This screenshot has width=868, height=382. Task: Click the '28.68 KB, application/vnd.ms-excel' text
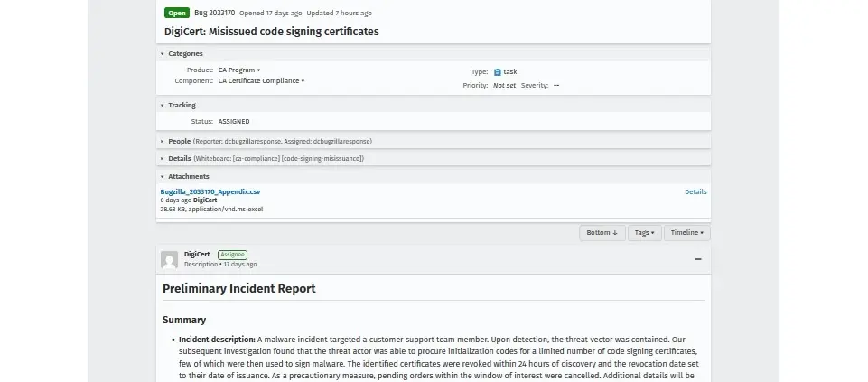[x=211, y=210]
